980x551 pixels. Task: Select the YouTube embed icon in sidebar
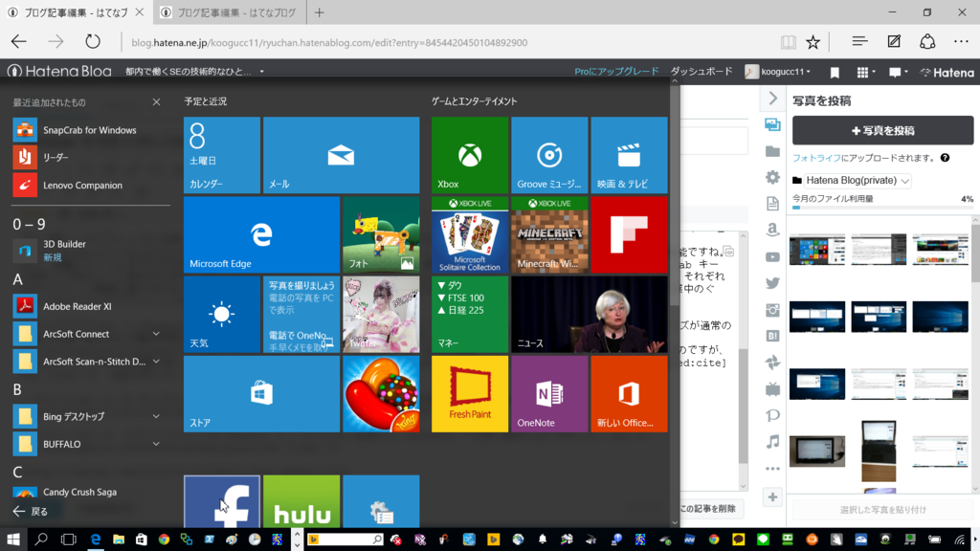[772, 256]
